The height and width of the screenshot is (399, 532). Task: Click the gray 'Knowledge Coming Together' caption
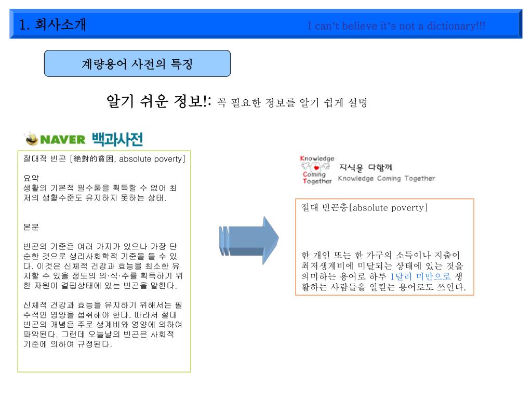pyautogui.click(x=387, y=179)
